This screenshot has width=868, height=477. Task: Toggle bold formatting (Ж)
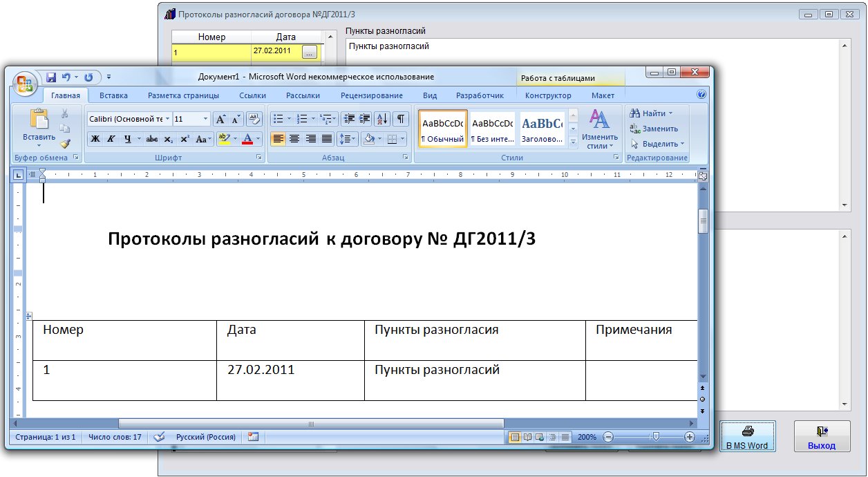click(x=95, y=139)
